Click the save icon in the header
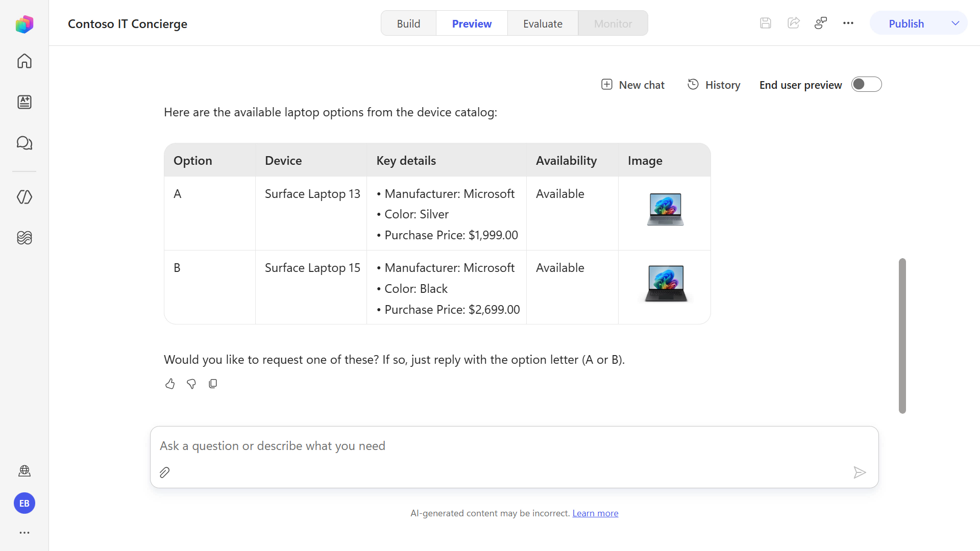 tap(765, 23)
